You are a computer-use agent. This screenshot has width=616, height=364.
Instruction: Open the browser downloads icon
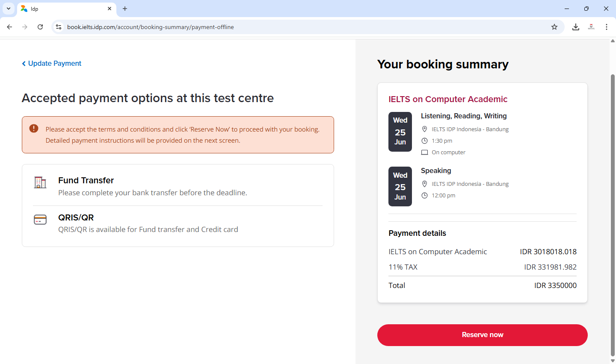pos(576,27)
